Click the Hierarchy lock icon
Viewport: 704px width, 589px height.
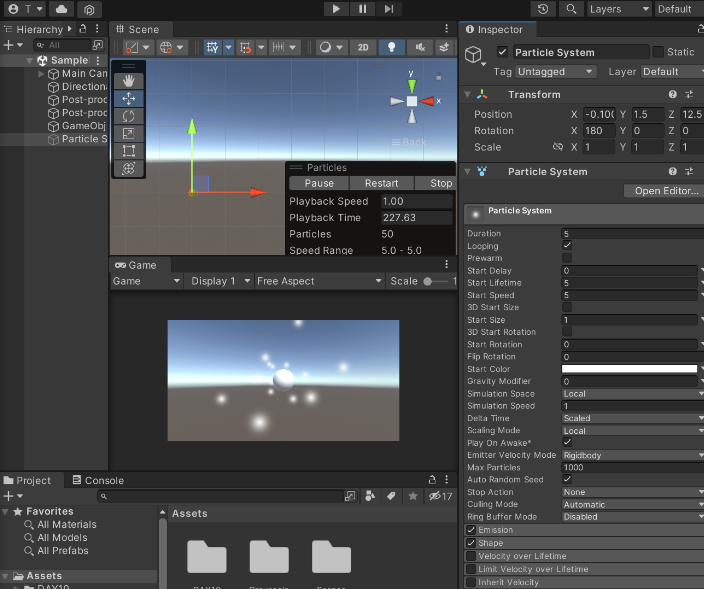pyautogui.click(x=83, y=29)
